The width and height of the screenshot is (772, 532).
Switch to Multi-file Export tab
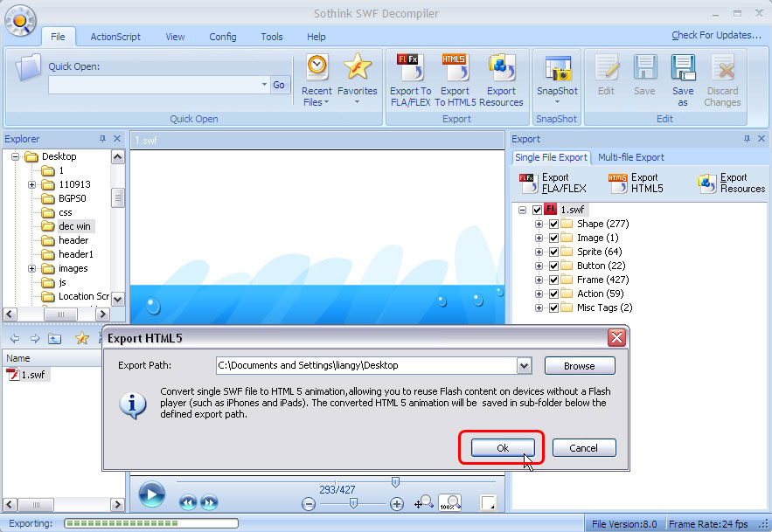point(630,157)
